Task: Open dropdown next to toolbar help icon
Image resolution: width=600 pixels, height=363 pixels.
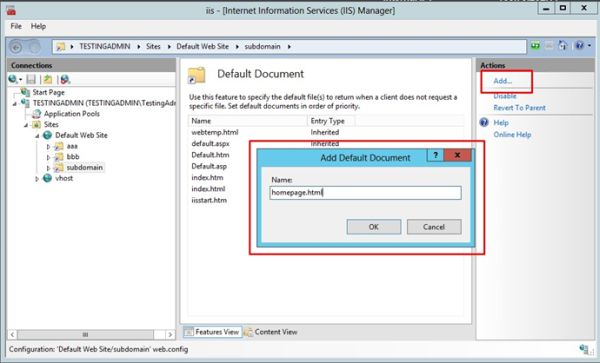Action: point(589,46)
